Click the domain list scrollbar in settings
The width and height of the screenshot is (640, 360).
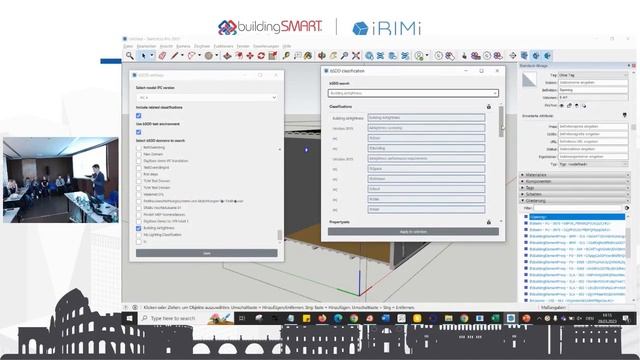click(280, 235)
